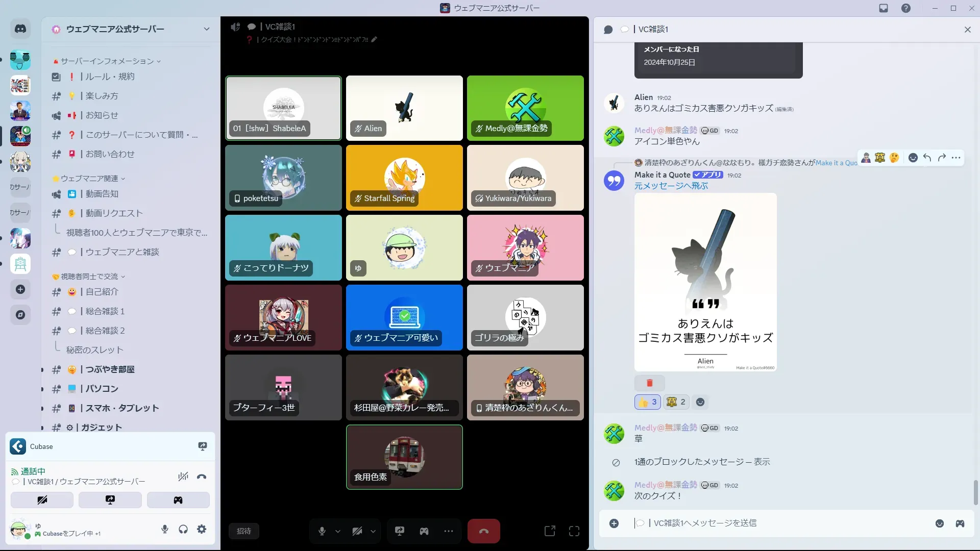
Task: Open the microphone options dropdown arrow
Action: click(x=338, y=531)
